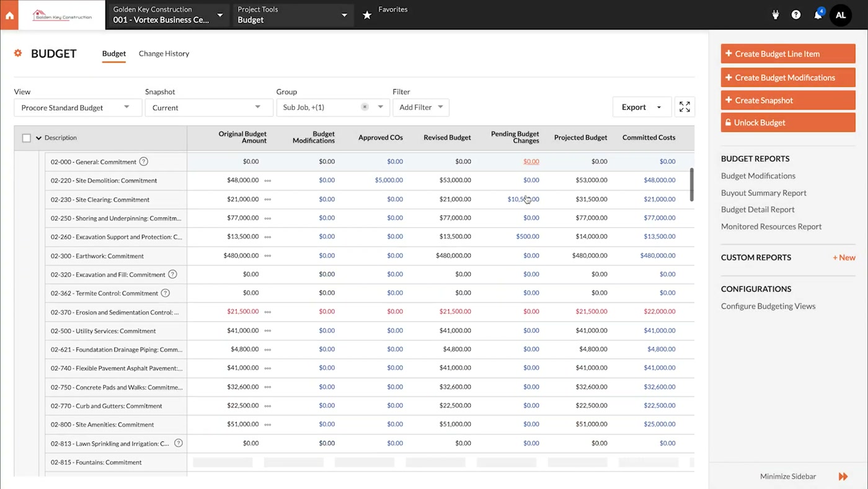Open the $500.00 Pending Budget Changes link
This screenshot has height=489, width=868.
coord(528,236)
